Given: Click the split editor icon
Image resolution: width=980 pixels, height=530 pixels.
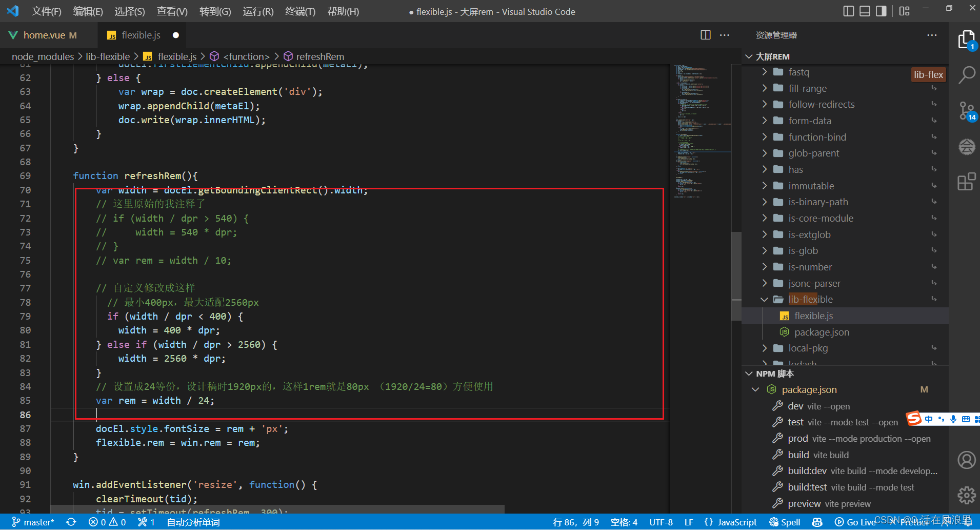Looking at the screenshot, I should 706,35.
